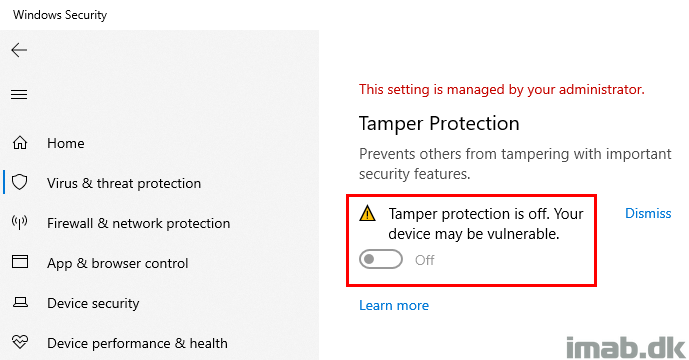Screen dimensions: 689x360
Task: Go to Firewall & network protection
Action: pyautogui.click(x=138, y=223)
